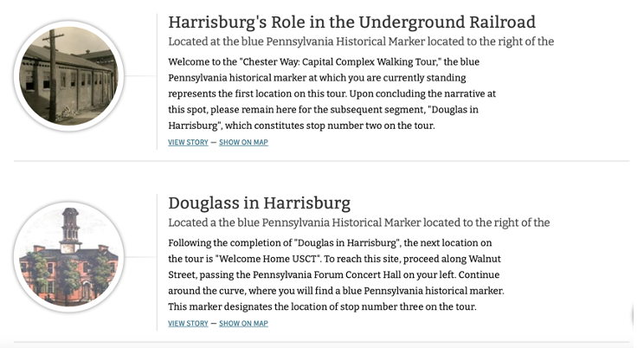Click the subtitle under Douglass in Harrisburg title

pos(358,222)
